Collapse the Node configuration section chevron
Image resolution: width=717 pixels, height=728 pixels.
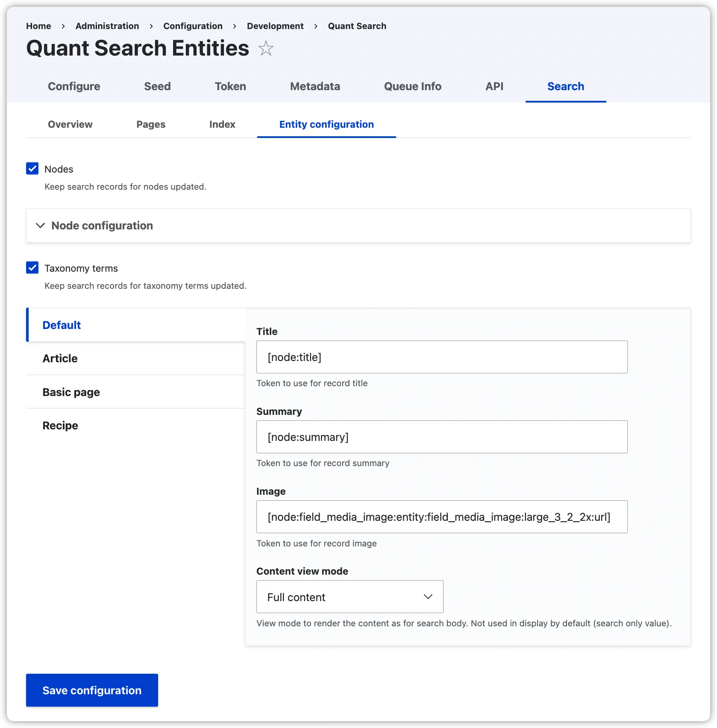point(41,226)
